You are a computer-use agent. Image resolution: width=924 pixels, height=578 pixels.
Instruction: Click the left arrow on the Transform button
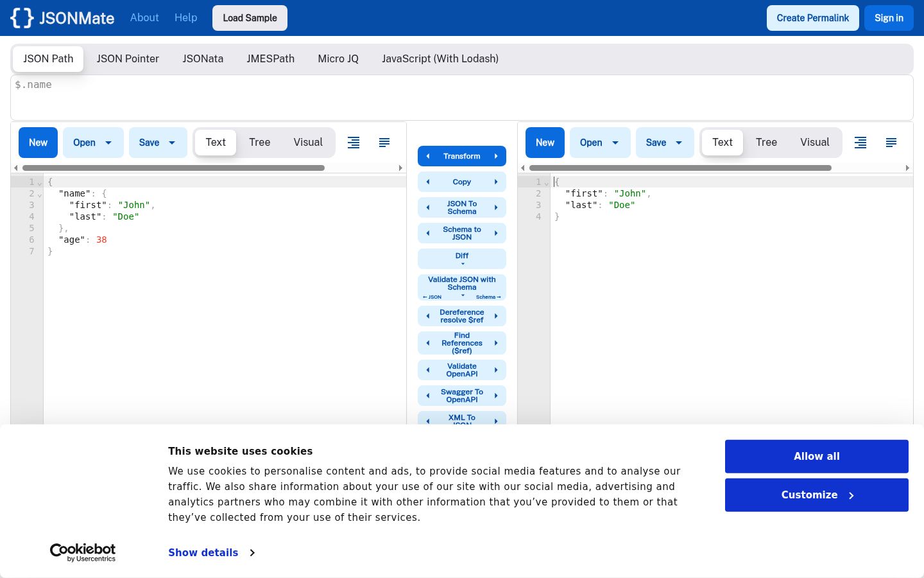tap(428, 156)
